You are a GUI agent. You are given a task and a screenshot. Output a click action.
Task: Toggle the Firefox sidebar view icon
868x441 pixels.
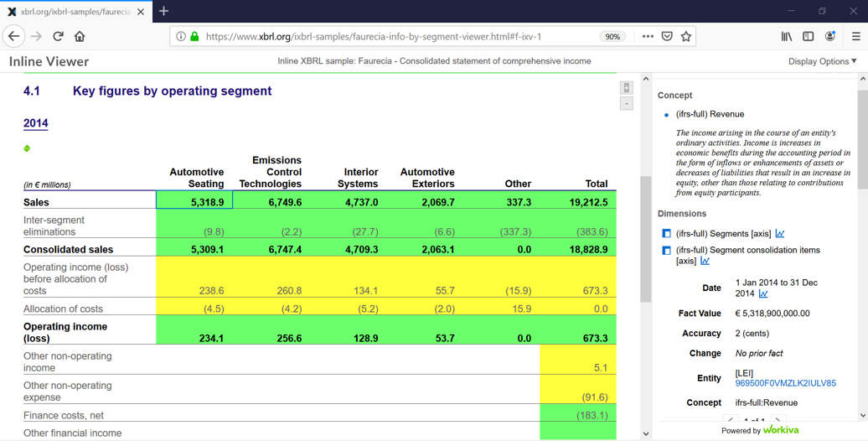pos(809,37)
